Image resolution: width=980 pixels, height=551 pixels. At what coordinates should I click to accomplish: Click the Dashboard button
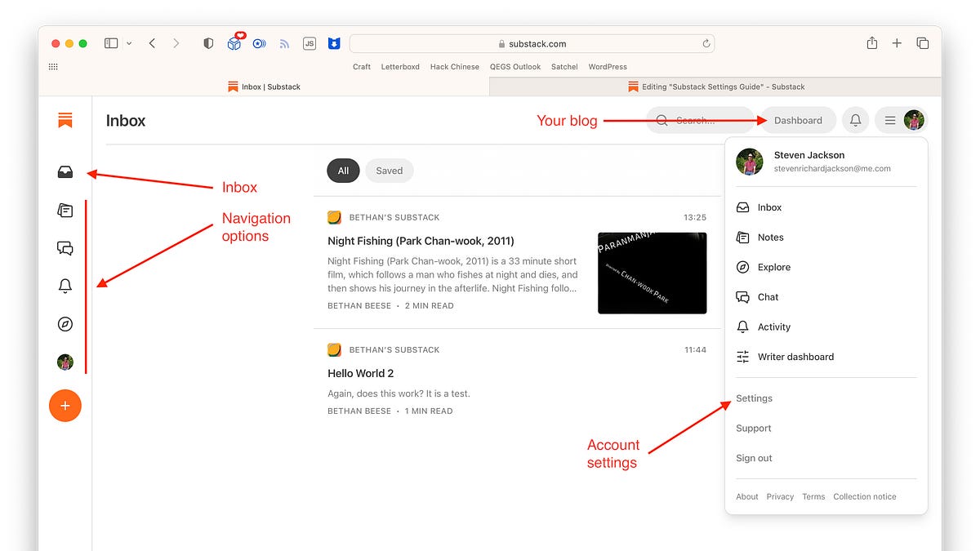coord(798,120)
